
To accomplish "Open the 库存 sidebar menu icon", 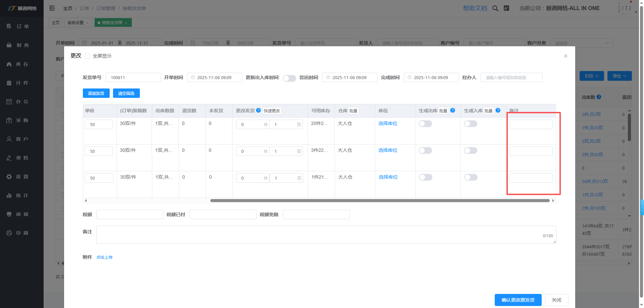I will click(9, 64).
